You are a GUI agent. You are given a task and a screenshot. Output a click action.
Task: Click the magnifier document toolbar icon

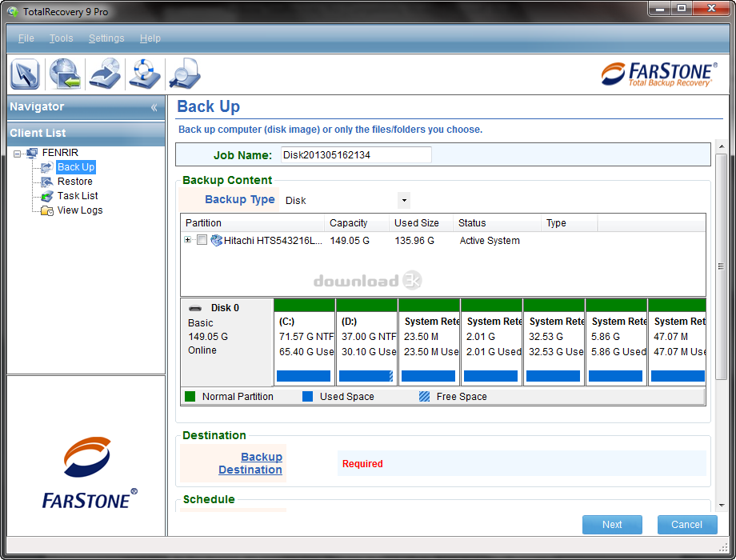click(184, 74)
